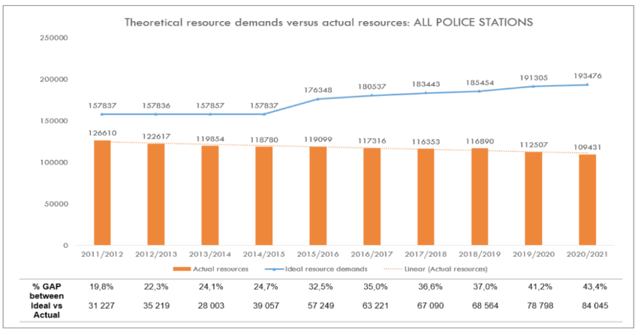The image size is (644, 335).
Task: Click the 'Ideal resource demands' legend label
Action: point(326,269)
